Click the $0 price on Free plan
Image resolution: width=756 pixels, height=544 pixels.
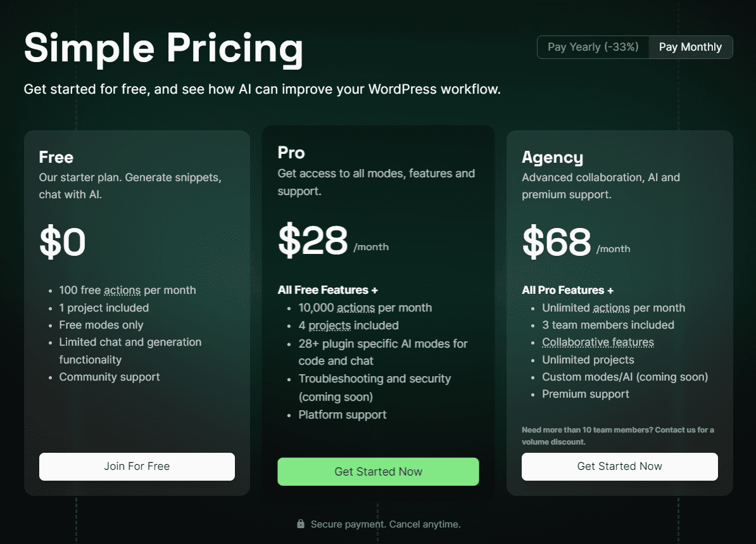62,242
